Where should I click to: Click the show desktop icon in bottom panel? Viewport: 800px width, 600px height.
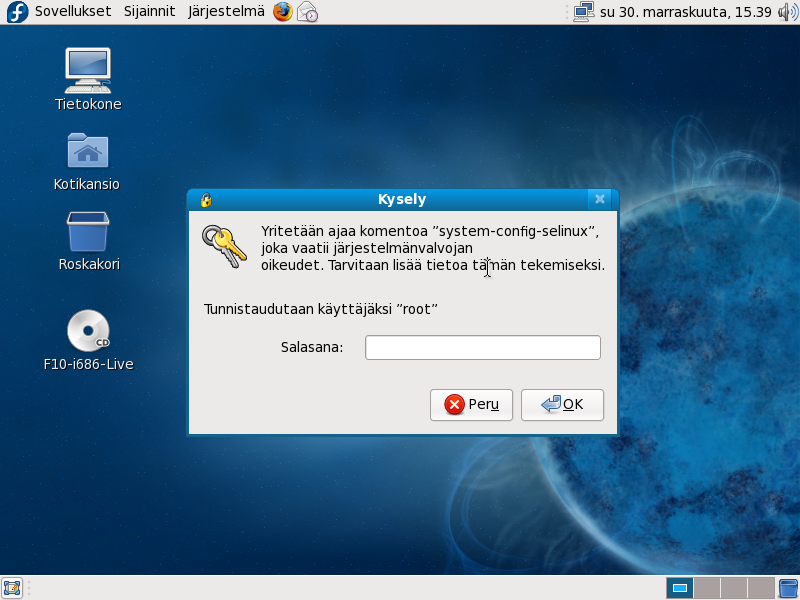[12, 588]
